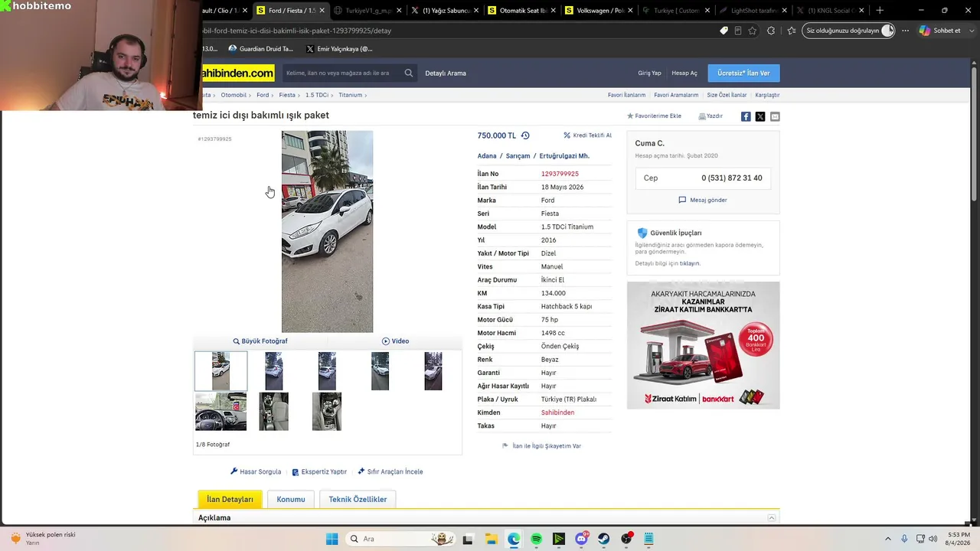The image size is (980, 551).
Task: Click the İlan ile İlgili Şikayetim Var link
Action: [x=541, y=445]
